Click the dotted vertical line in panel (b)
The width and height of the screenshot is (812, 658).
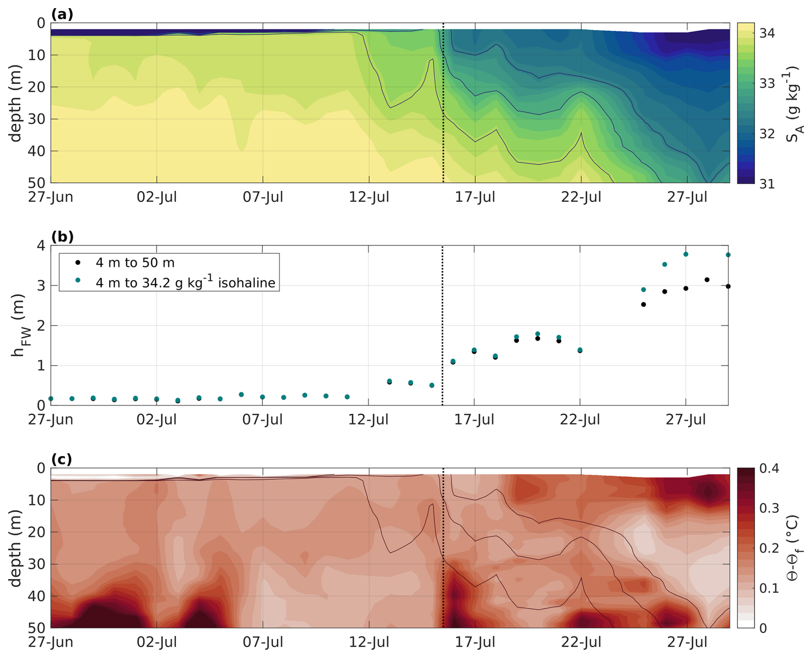(442, 325)
